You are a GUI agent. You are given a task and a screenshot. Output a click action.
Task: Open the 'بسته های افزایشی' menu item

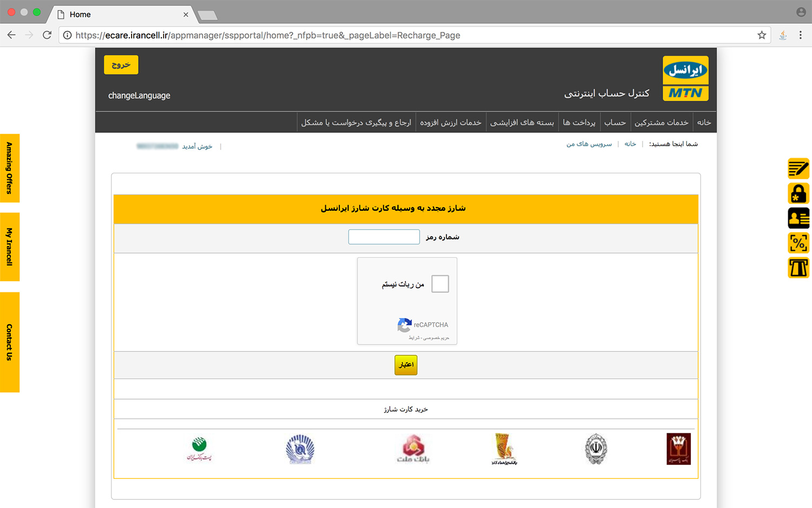522,122
